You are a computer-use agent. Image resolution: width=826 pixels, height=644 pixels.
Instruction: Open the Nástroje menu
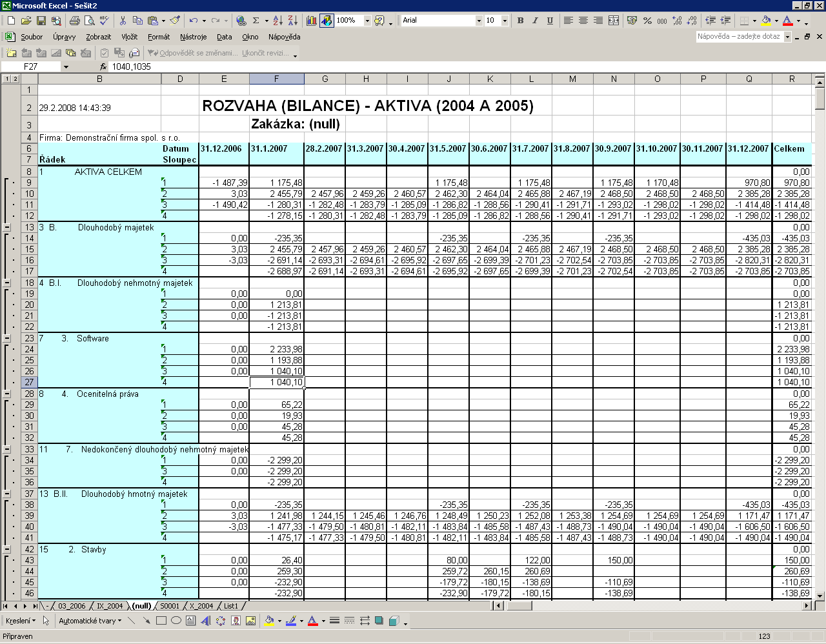pyautogui.click(x=194, y=37)
